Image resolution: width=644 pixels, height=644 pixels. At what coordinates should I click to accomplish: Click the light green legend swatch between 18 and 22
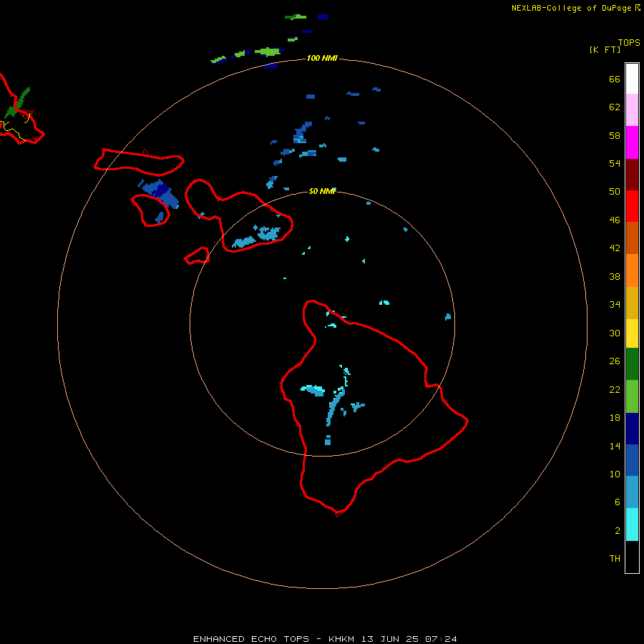click(632, 396)
